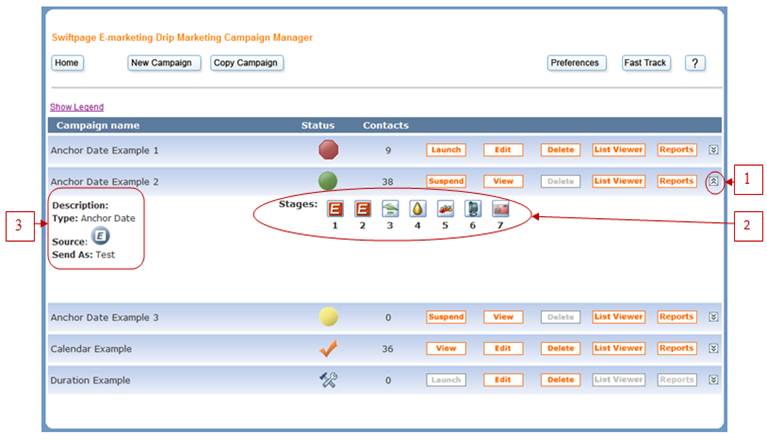Edit the Duration Example campaign
Viewport: 767px width, 440px height.
click(503, 380)
